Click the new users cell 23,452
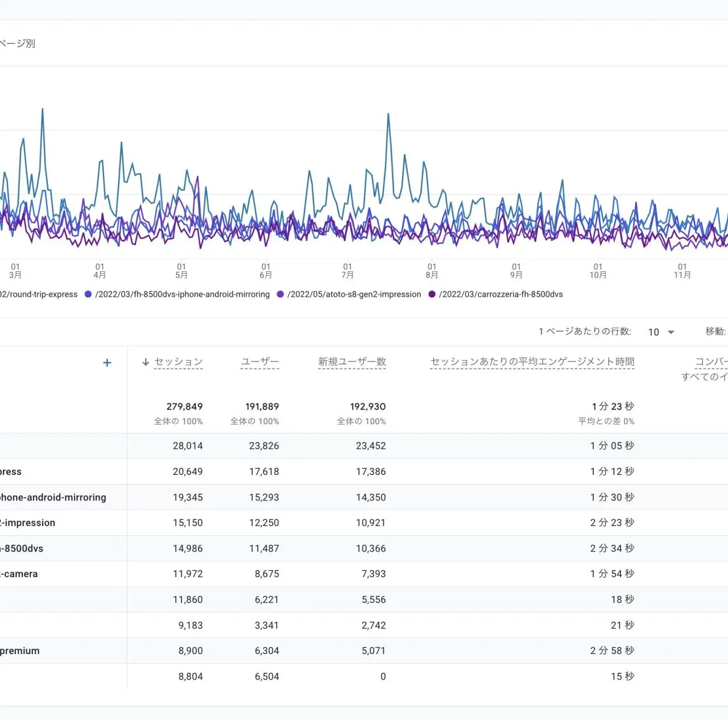 coord(371,446)
